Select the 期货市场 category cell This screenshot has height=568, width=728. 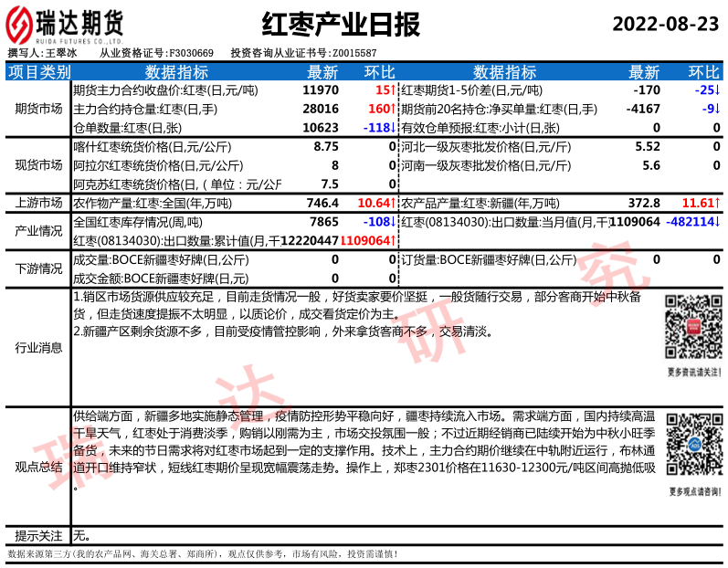(x=38, y=109)
